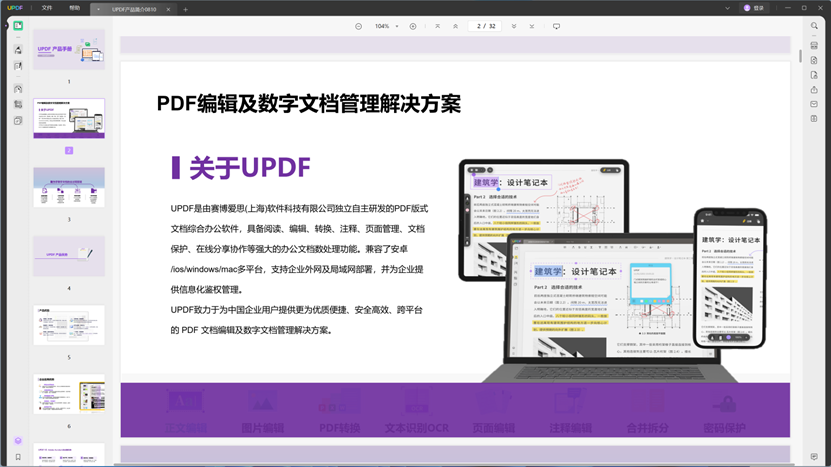Select the UPDF产品简介0810 tab
This screenshot has width=831, height=467.
134,10
